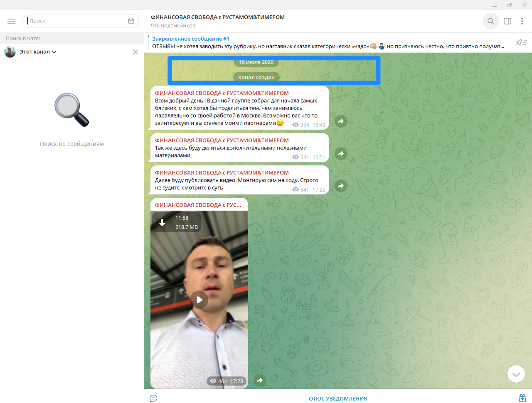
Task: Open the main hamburger menu
Action: 11,21
